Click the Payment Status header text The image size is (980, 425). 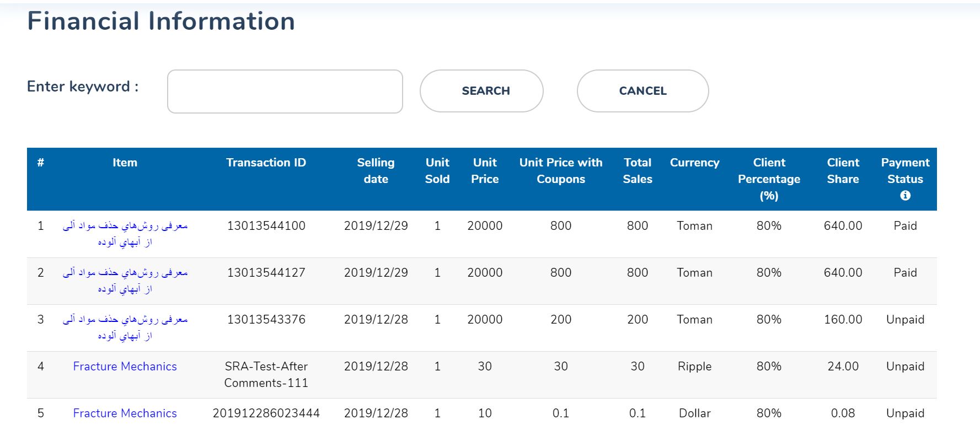pyautogui.click(x=905, y=171)
